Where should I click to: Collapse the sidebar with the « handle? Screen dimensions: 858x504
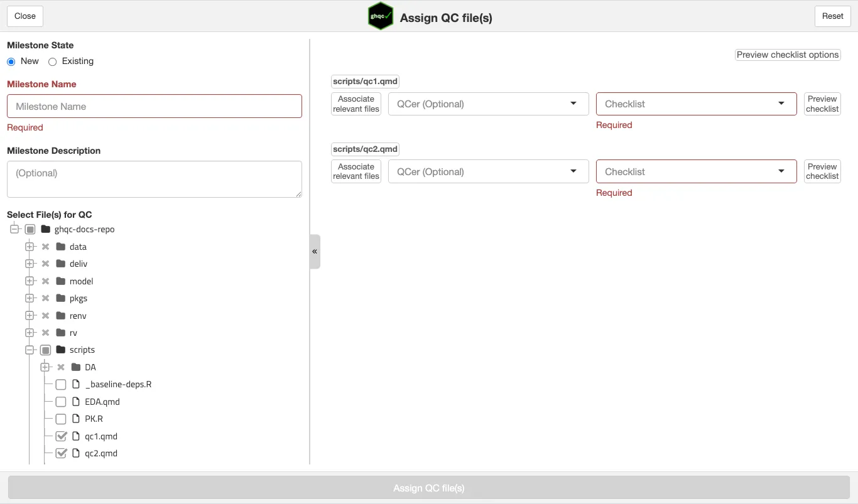pos(315,252)
